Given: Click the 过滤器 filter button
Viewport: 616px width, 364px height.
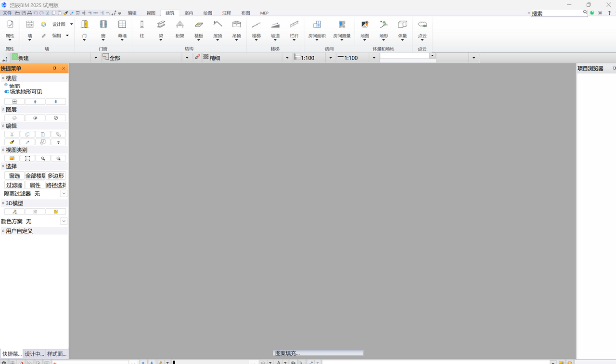Looking at the screenshot, I should pos(14,185).
